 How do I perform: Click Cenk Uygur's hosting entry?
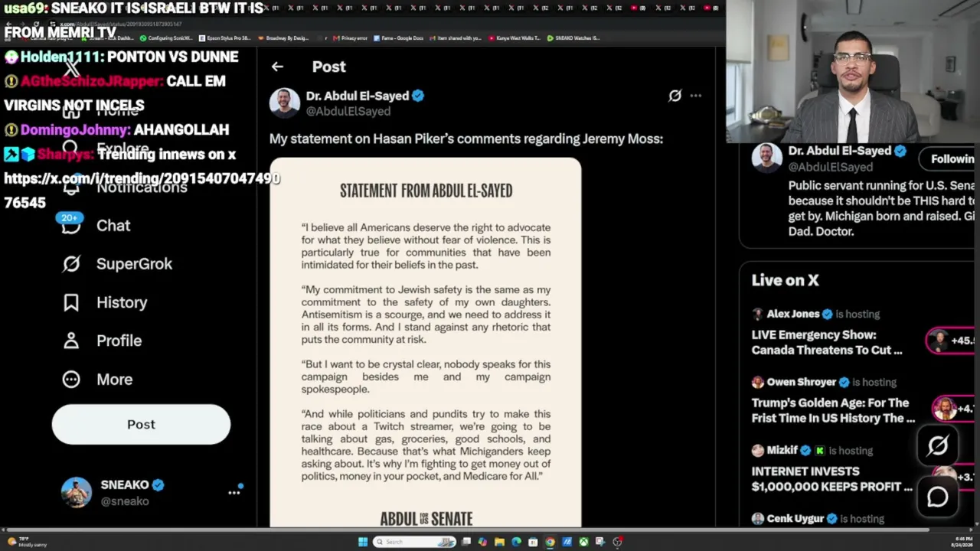coord(818,519)
